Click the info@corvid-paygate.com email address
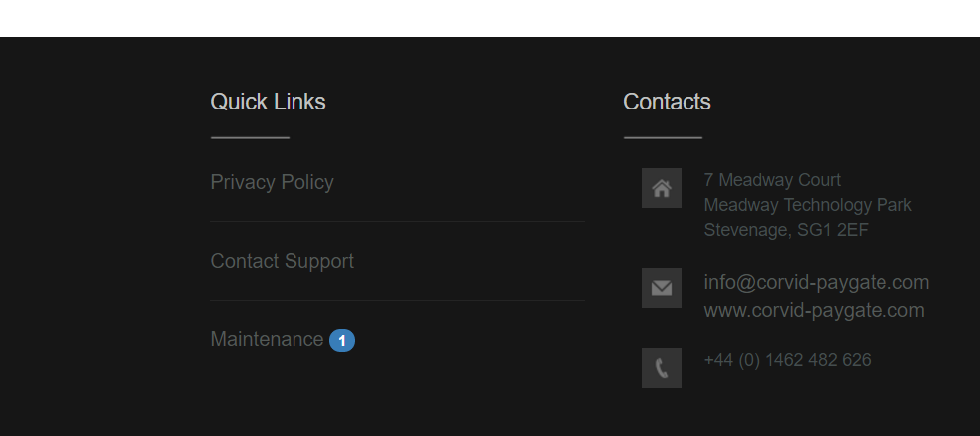This screenshot has height=436, width=980. pos(816,282)
